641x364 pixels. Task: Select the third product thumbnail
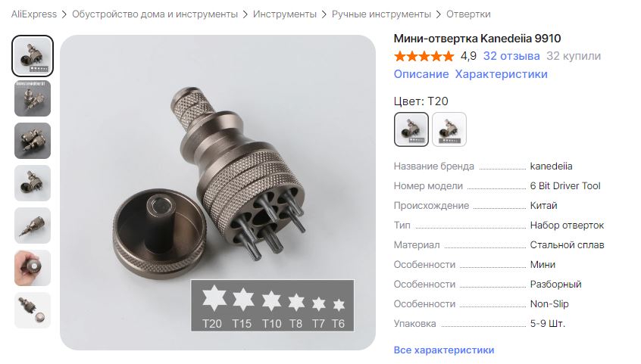[33, 141]
